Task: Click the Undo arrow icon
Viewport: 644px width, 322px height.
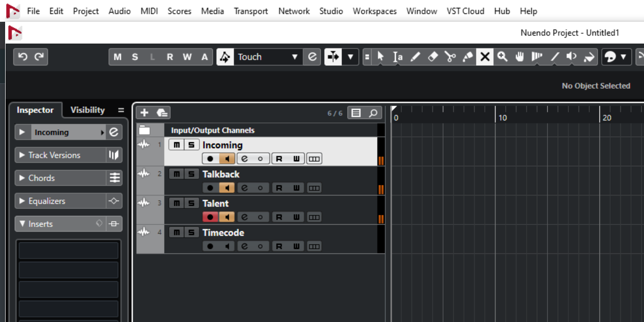Action: click(22, 57)
